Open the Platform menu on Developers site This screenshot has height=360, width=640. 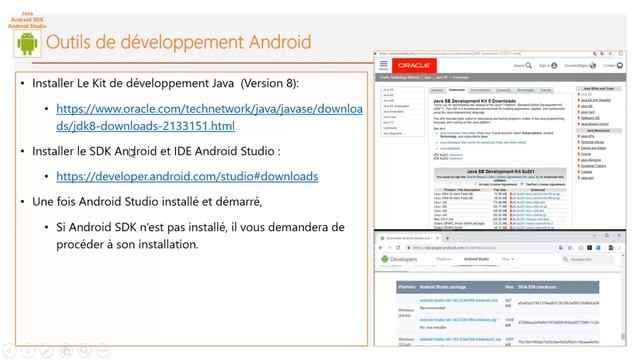pos(444,259)
